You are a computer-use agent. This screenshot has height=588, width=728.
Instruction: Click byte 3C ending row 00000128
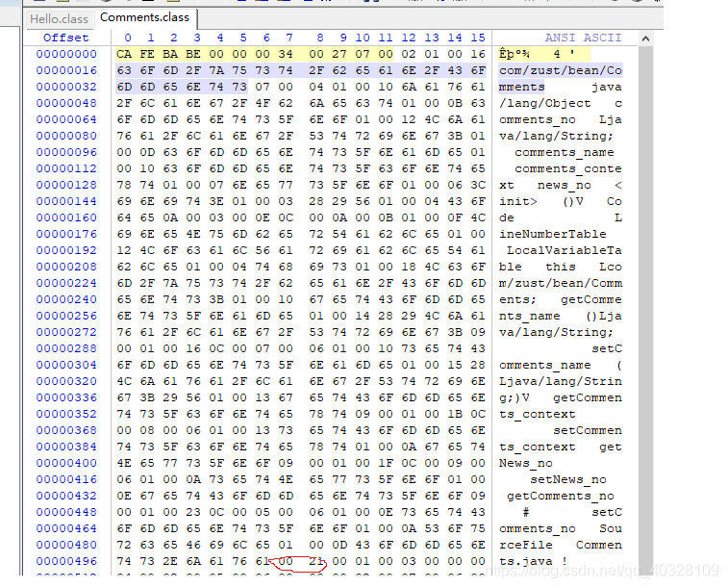click(x=478, y=185)
